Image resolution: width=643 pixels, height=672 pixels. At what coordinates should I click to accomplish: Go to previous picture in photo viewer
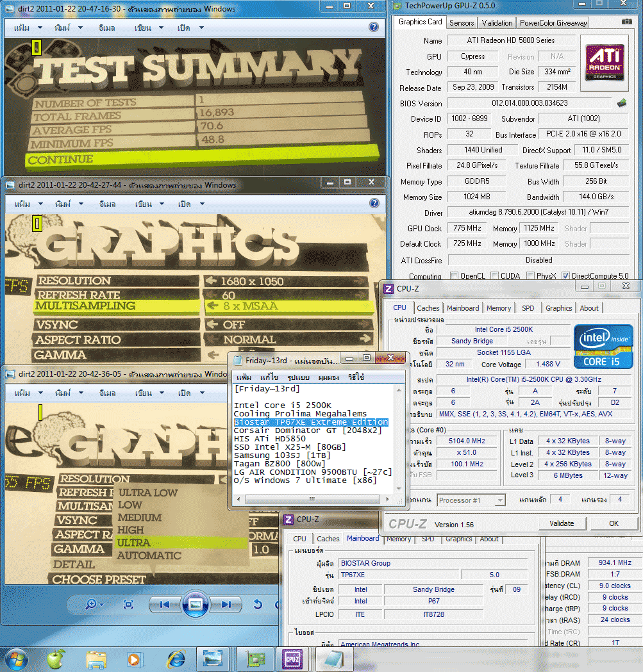[x=164, y=604]
